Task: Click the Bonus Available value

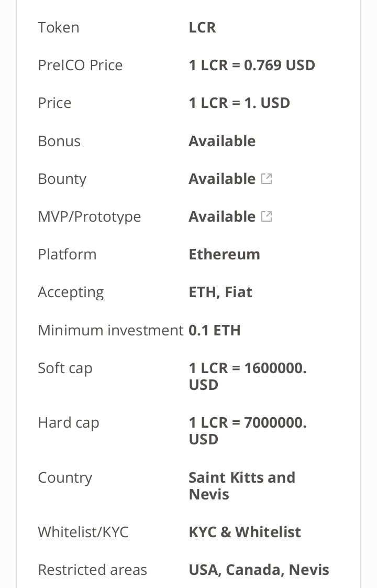Action: coord(222,141)
